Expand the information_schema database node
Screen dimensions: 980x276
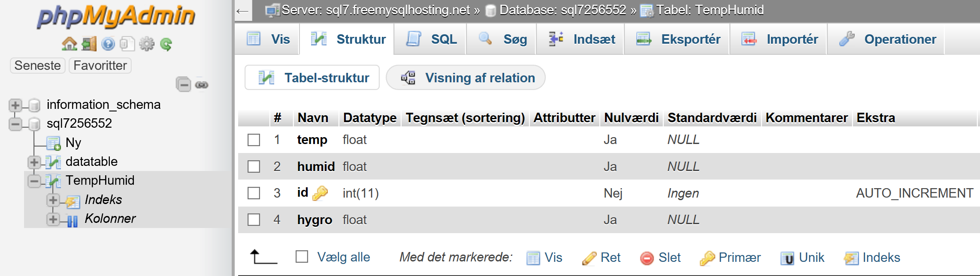[15, 105]
